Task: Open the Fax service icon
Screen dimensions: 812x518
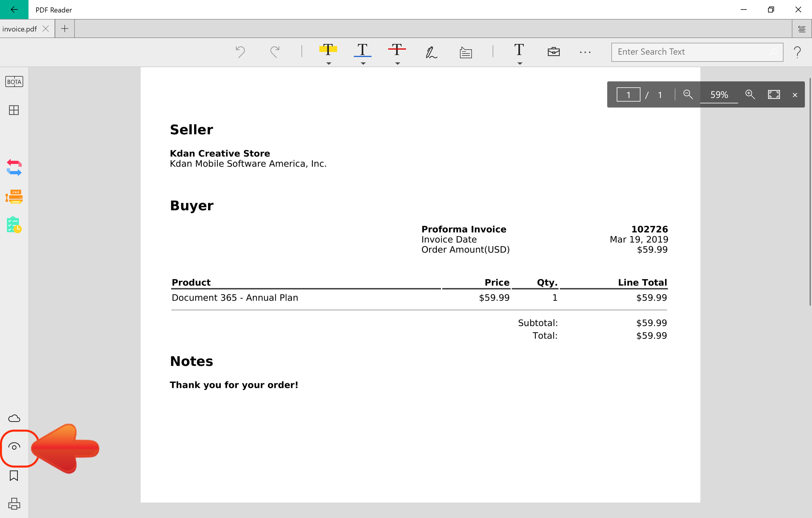Action: coord(14,196)
